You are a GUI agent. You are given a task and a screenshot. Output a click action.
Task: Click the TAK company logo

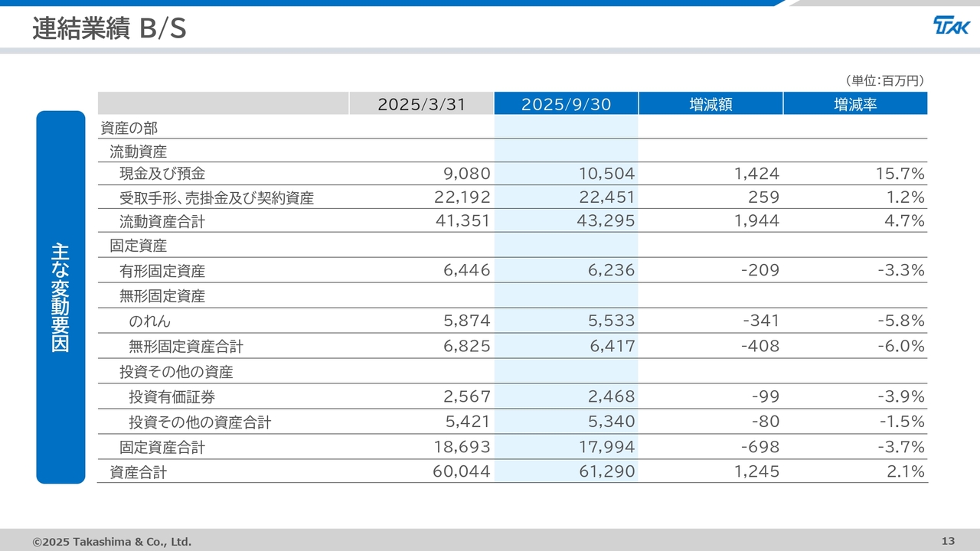click(951, 26)
